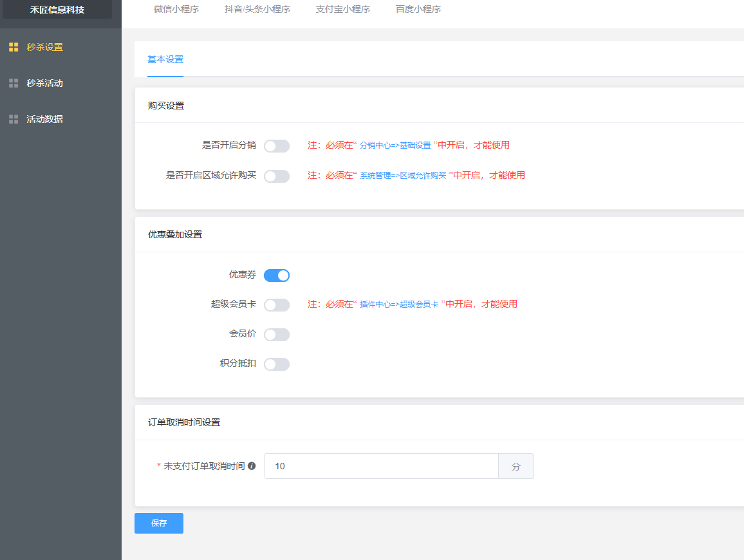Toggle the 超级会员卡 switch
This screenshot has width=744, height=560.
pyautogui.click(x=277, y=304)
